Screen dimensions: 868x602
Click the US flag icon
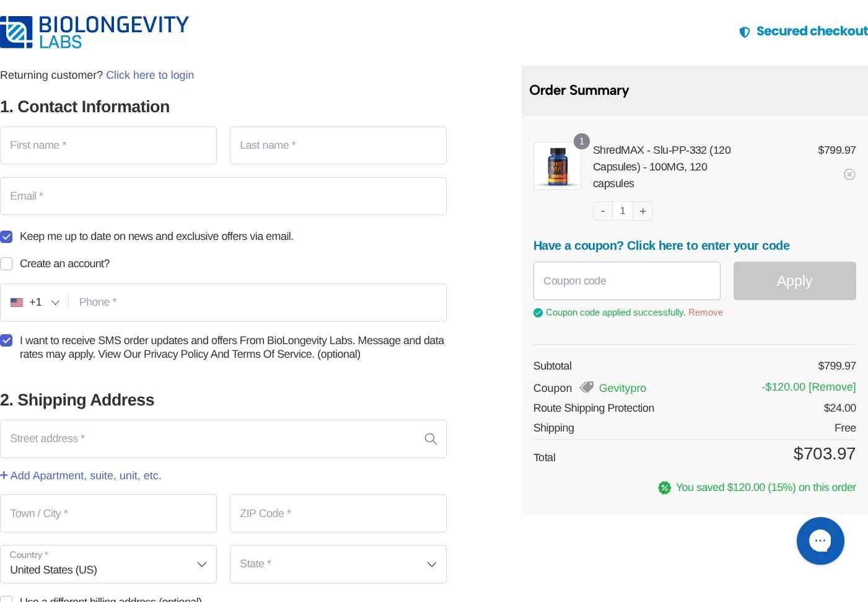[17, 303]
